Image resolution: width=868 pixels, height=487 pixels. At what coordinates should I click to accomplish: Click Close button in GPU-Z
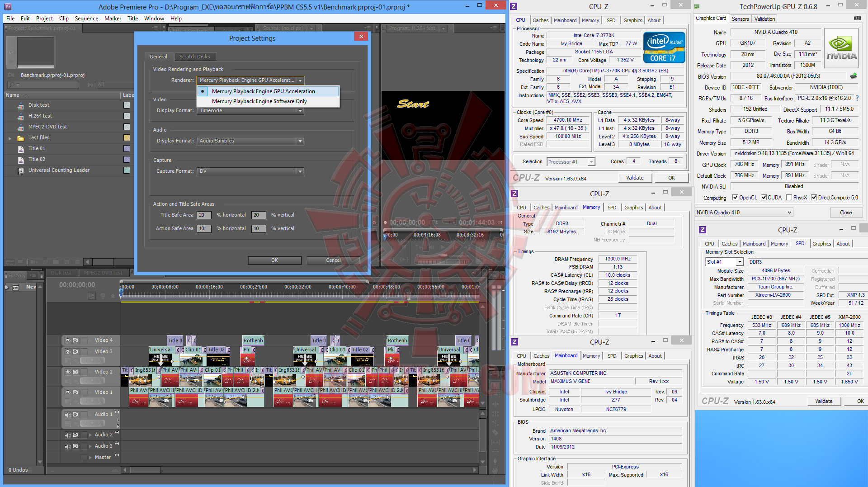pos(846,213)
